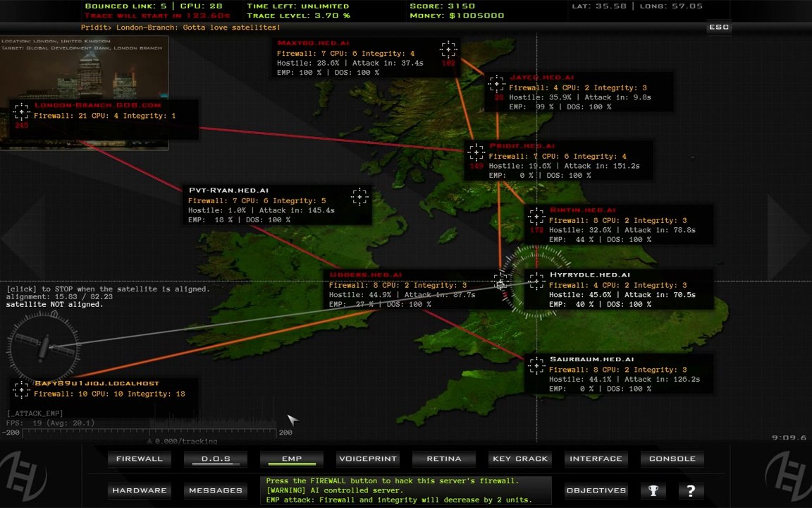Select the localhost server crosshair icon
Viewport: 812px width, 508px height.
point(21,389)
